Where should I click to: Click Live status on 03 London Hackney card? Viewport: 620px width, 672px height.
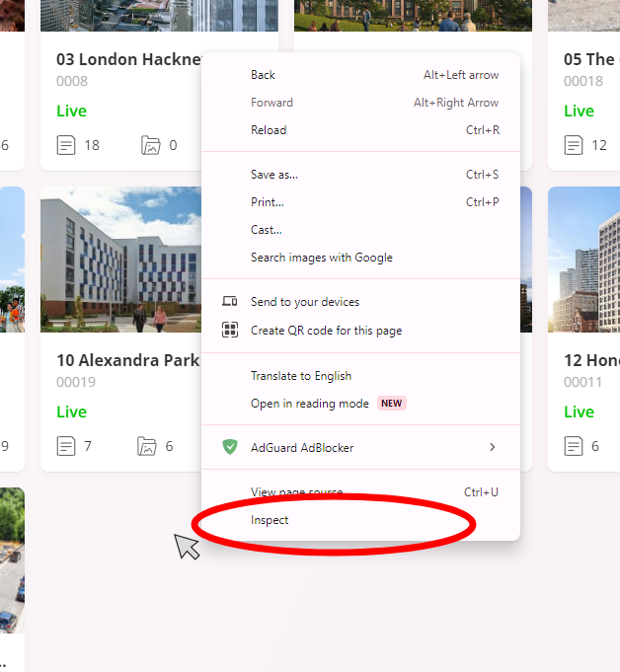point(72,111)
